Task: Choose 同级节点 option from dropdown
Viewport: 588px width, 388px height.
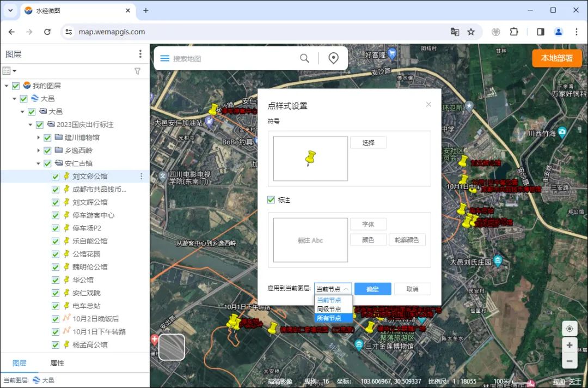Action: pyautogui.click(x=329, y=309)
